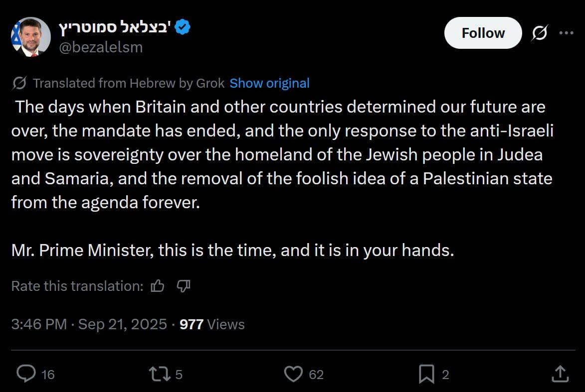Open the share post icon
Image resolution: width=585 pixels, height=392 pixels.
point(560,374)
